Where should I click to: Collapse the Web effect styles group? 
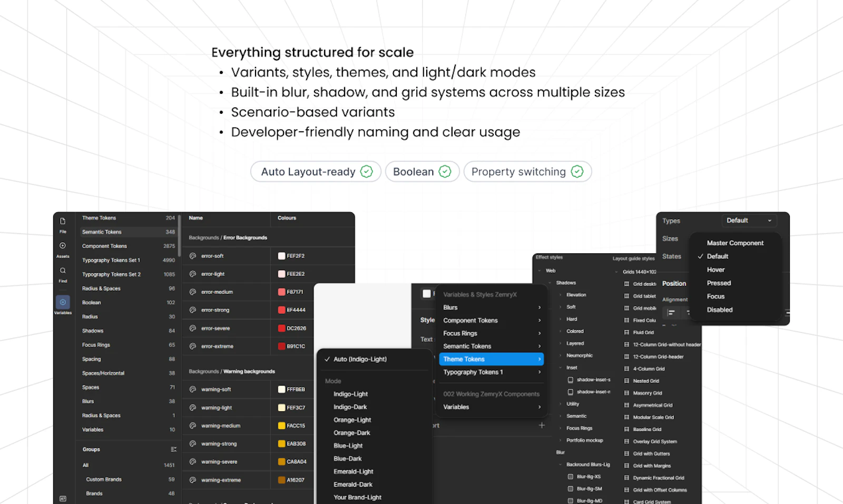click(x=539, y=271)
